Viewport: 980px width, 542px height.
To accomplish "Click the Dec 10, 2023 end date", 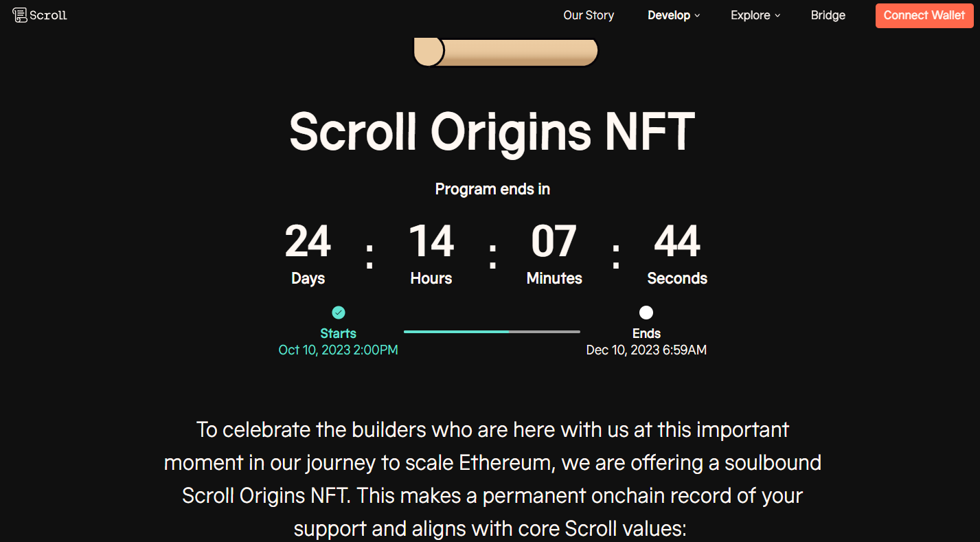I will pyautogui.click(x=646, y=350).
